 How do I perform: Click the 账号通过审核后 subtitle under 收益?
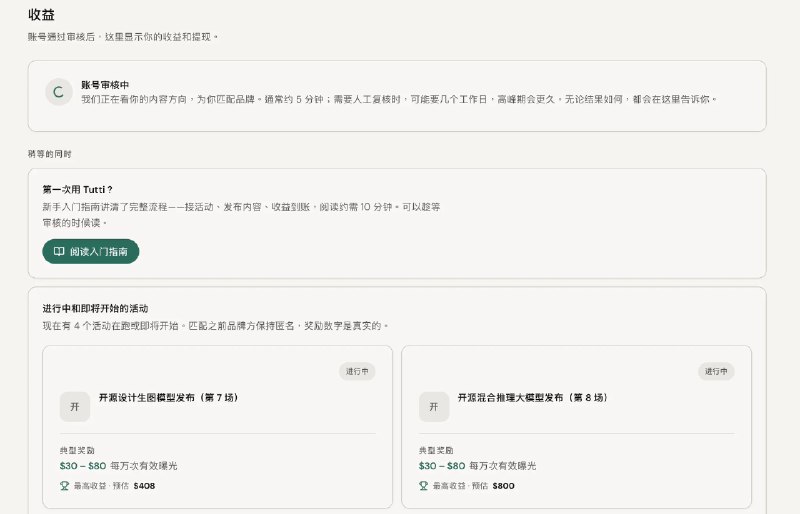(x=123, y=37)
